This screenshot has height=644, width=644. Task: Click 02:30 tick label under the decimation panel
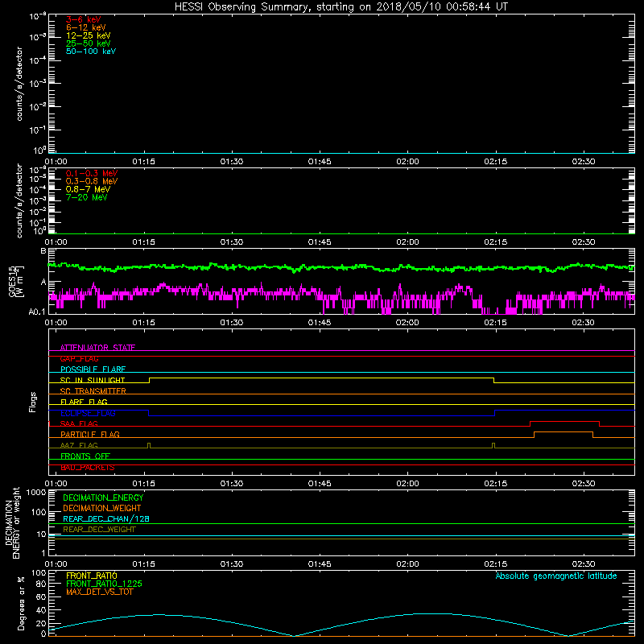[x=583, y=564]
